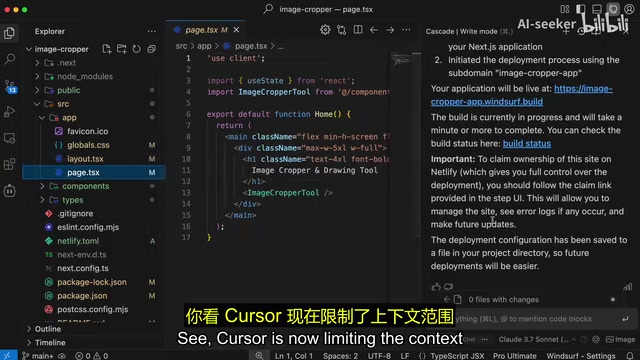
Task: Click the remote window icon in status bar
Action: click(x=7, y=356)
